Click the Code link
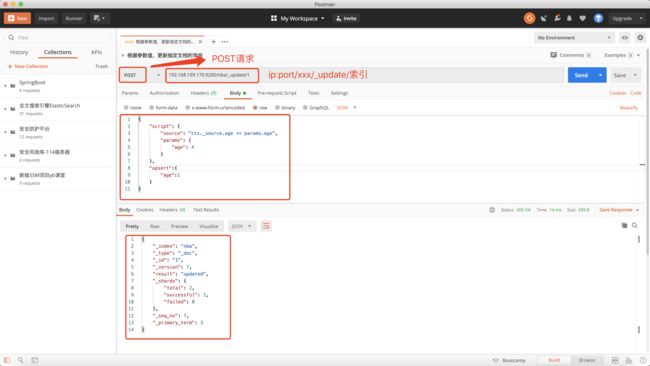The width and height of the screenshot is (650, 366). pos(635,93)
